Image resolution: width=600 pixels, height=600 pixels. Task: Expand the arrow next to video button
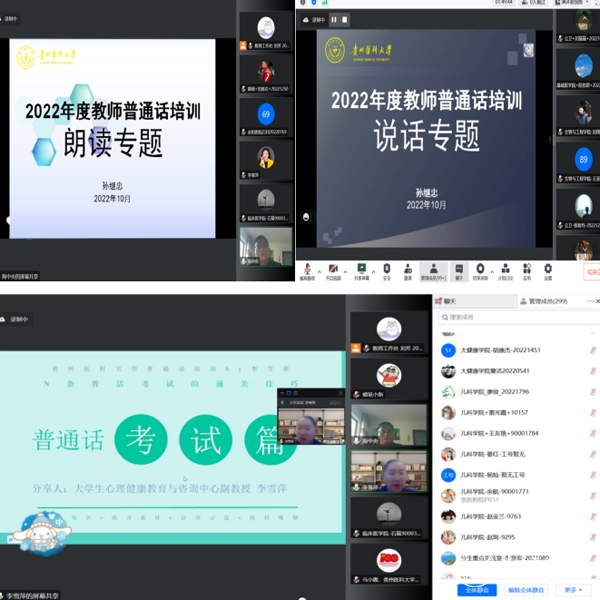346,268
